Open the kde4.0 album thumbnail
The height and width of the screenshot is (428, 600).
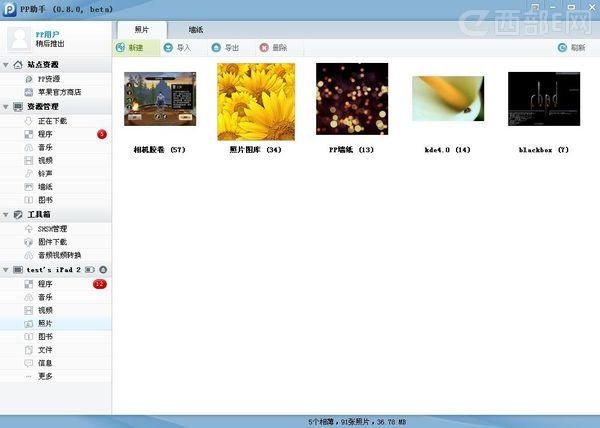pos(448,99)
